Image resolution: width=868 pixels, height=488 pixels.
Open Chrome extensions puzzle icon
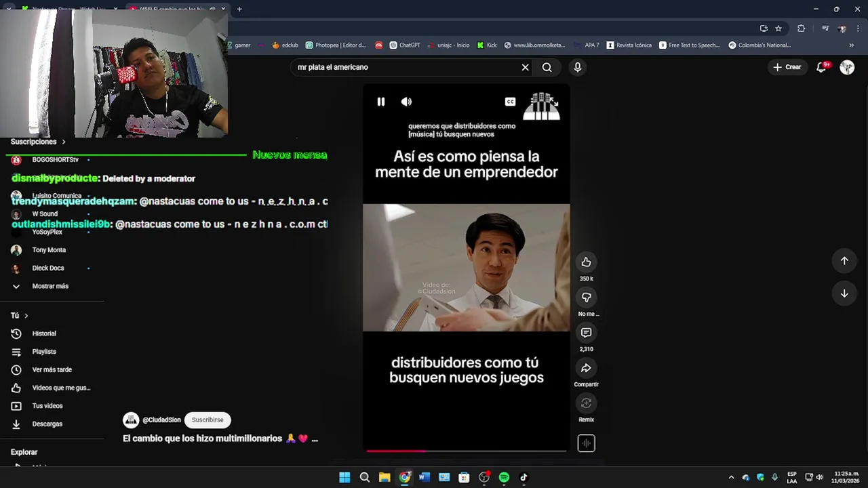pyautogui.click(x=802, y=28)
